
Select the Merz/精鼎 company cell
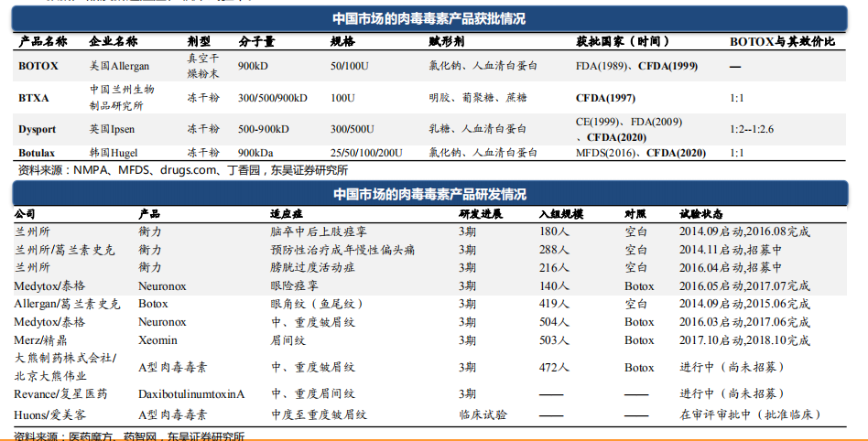(40, 339)
